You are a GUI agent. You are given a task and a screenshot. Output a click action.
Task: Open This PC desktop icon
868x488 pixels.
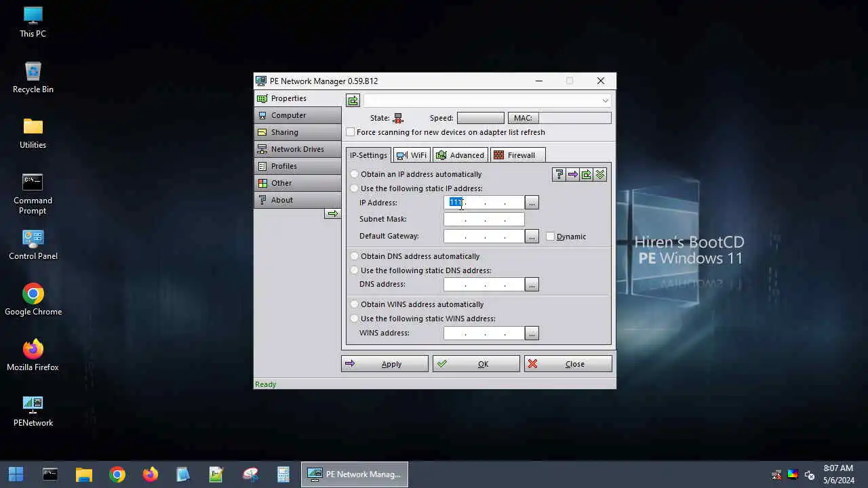click(33, 22)
